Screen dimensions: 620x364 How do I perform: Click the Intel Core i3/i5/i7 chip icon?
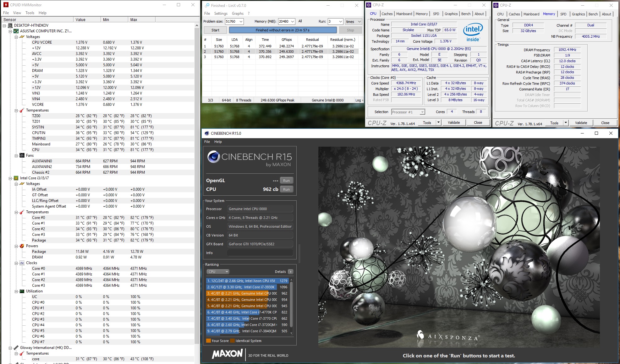(x=16, y=178)
